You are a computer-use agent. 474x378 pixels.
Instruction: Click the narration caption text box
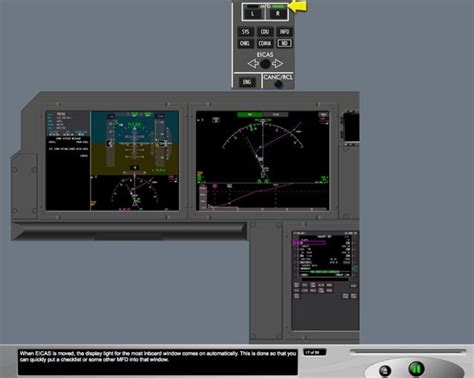pos(158,362)
